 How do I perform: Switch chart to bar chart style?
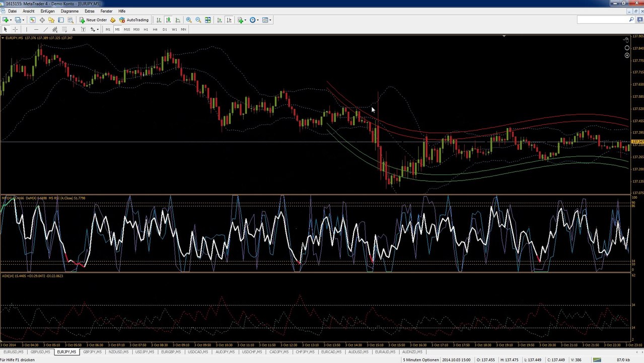(x=159, y=20)
